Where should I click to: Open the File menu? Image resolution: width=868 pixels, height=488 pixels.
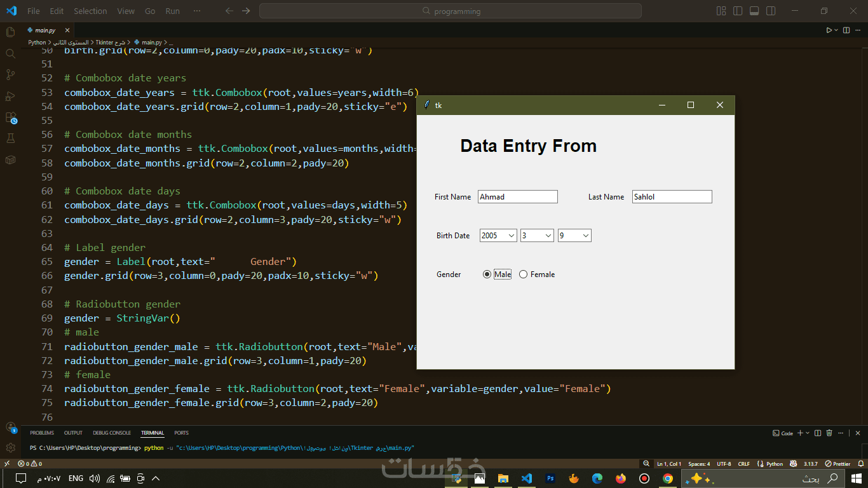pos(34,11)
